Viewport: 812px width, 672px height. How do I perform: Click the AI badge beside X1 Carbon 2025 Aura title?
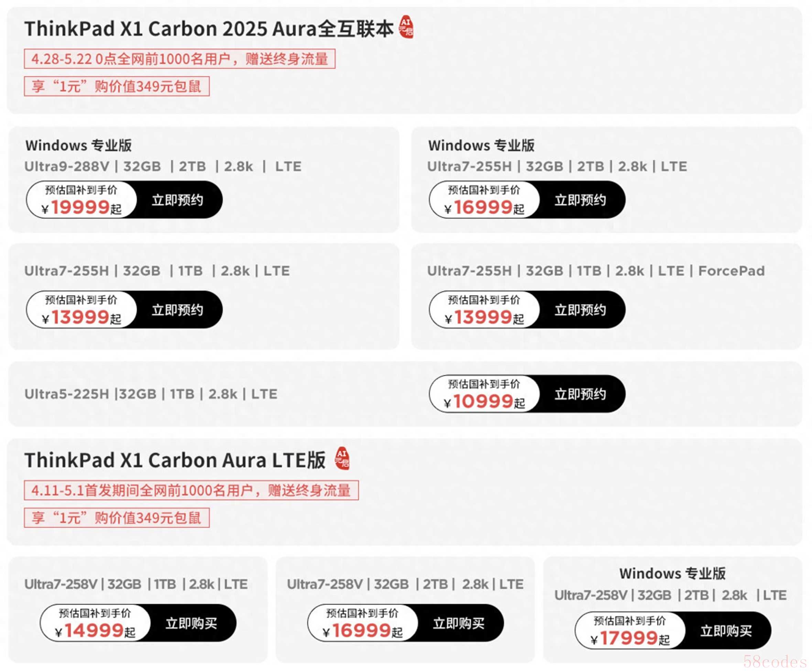click(x=406, y=27)
